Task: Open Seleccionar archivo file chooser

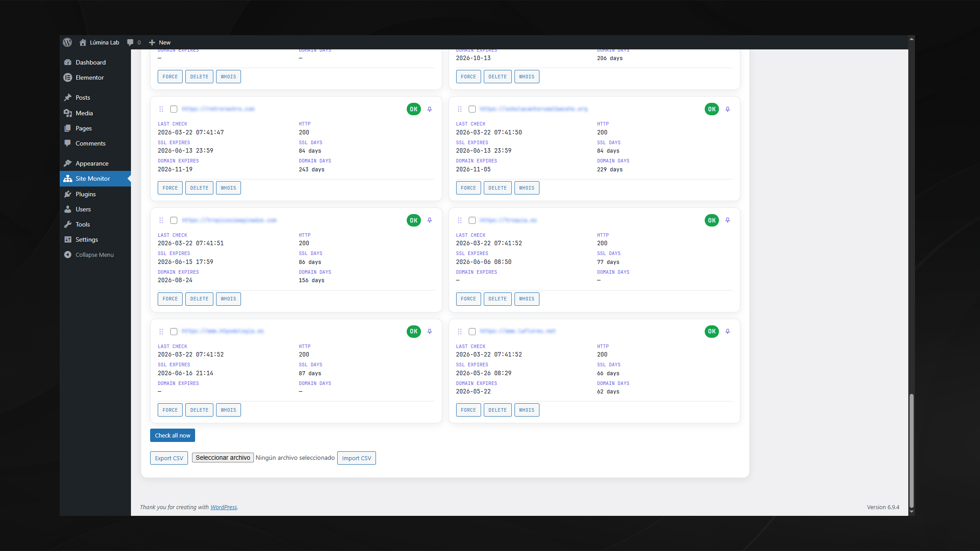Action: click(223, 458)
